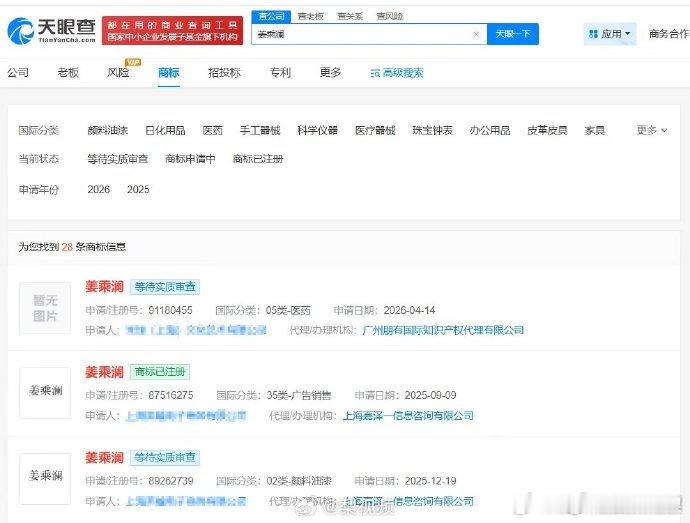The height and width of the screenshot is (523, 690).
Task: Click the green 商标已注册 status tag
Action: (x=160, y=372)
